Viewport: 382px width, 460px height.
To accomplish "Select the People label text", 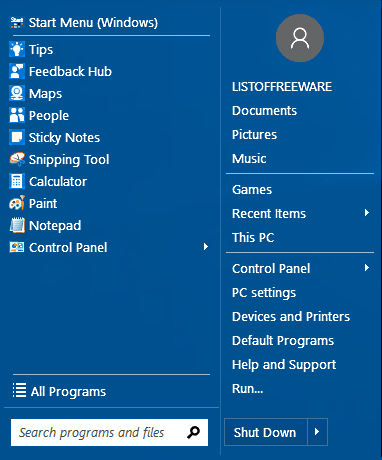I will click(x=49, y=116).
